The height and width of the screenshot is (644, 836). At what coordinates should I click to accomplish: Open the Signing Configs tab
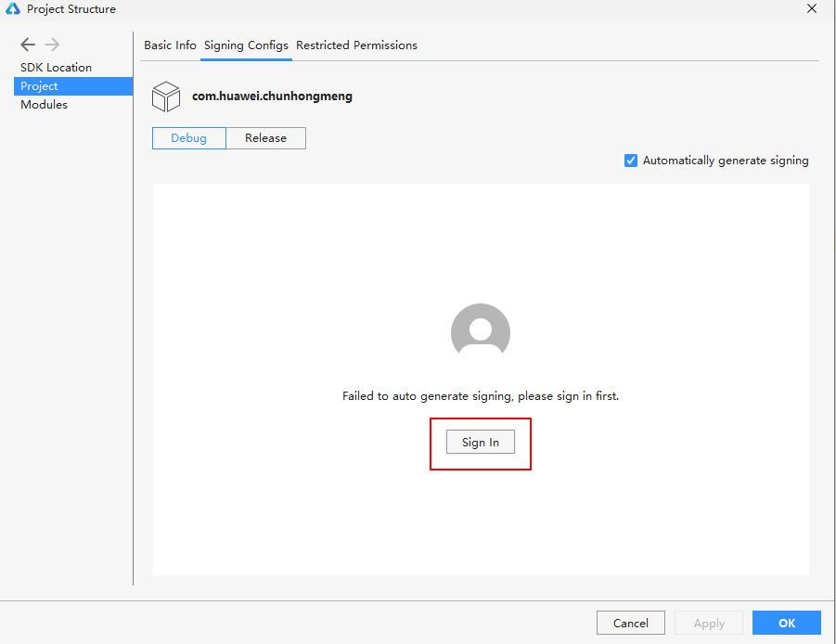[246, 45]
